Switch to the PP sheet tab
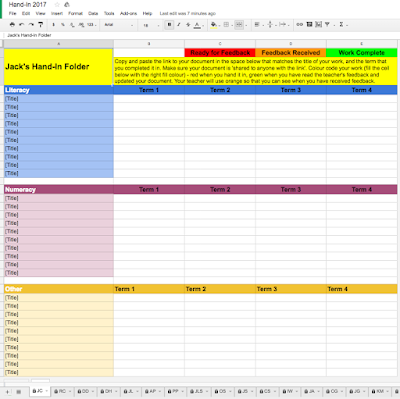This screenshot has height=399, width=400. (174, 391)
